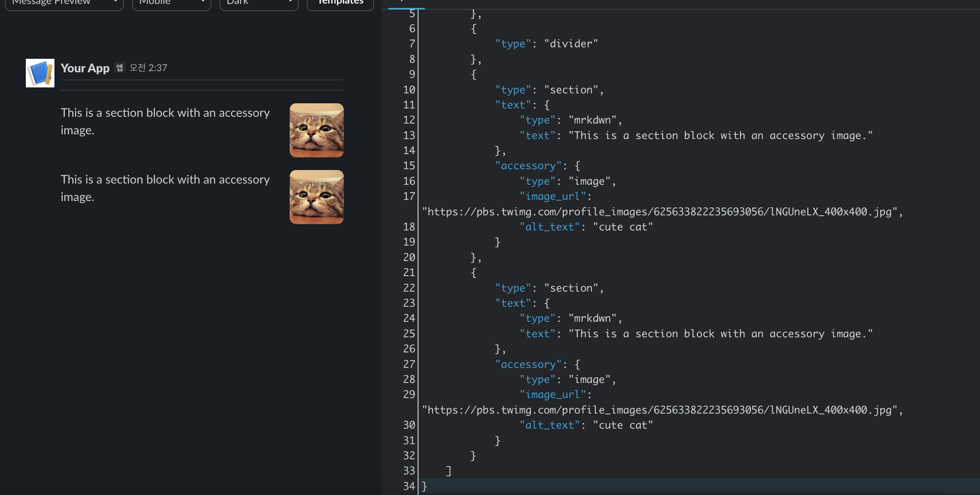Open the Message Preview dropdown
980x495 pixels.
(64, 3)
